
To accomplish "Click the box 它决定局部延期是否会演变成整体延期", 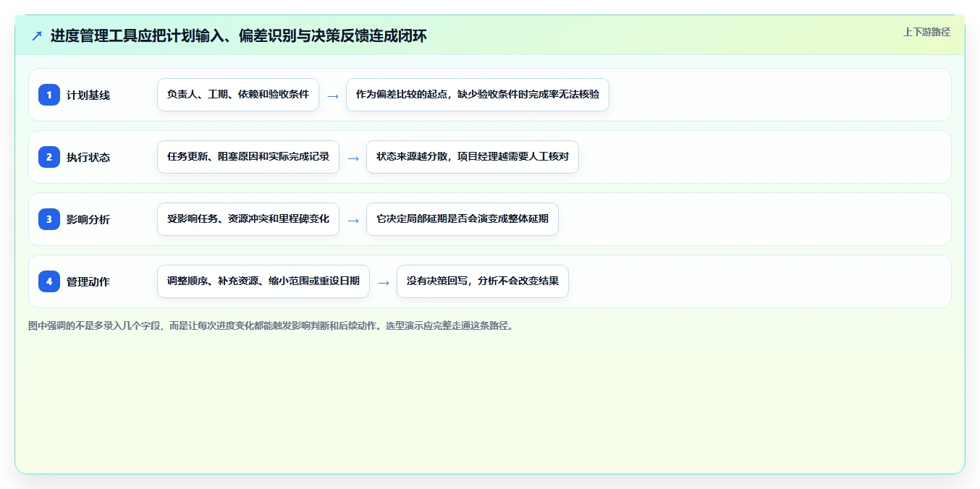I will pos(462,219).
